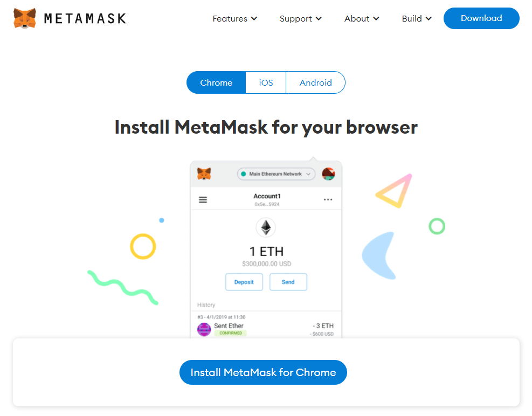Screen dimensions: 532x416
Task: Click the Ethereum diamond logo
Action: 266,227
